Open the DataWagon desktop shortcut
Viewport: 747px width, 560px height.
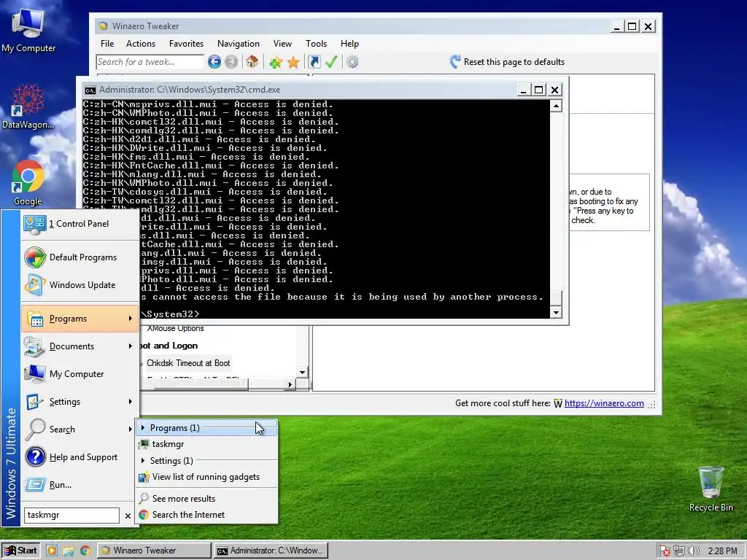click(28, 106)
